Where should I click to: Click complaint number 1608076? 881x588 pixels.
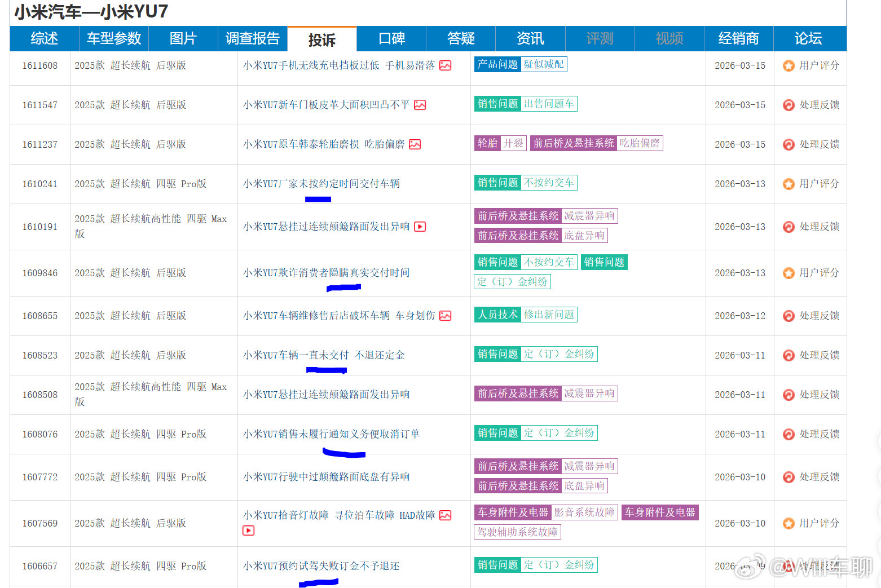point(40,434)
